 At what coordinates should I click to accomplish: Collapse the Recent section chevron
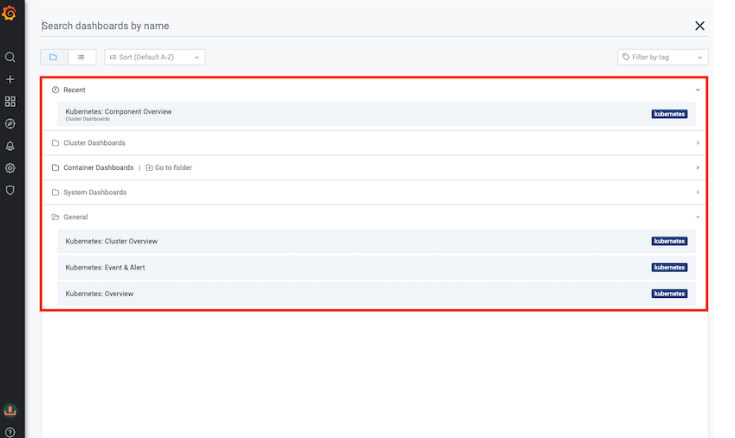(698, 90)
